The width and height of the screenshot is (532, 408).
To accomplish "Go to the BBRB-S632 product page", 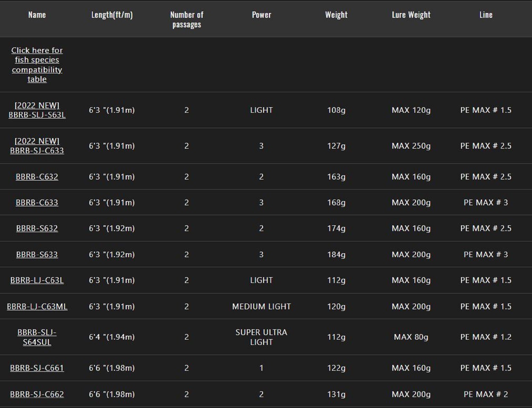I will [37, 228].
